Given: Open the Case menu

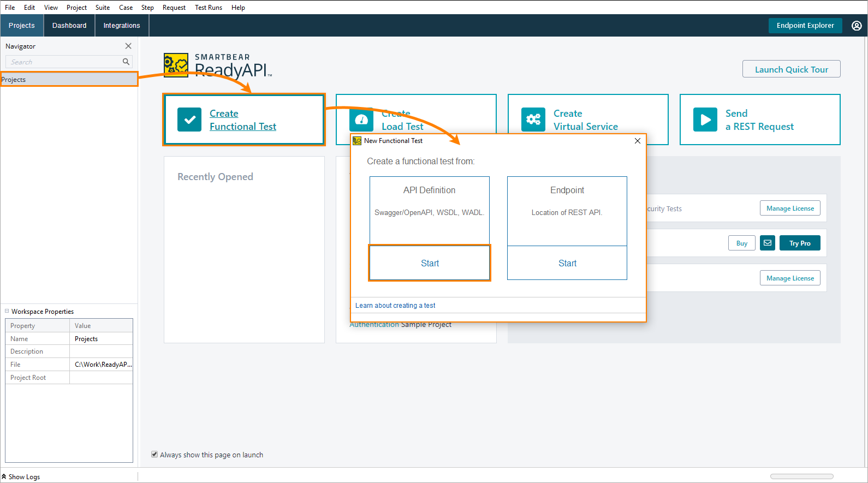Looking at the screenshot, I should [126, 8].
